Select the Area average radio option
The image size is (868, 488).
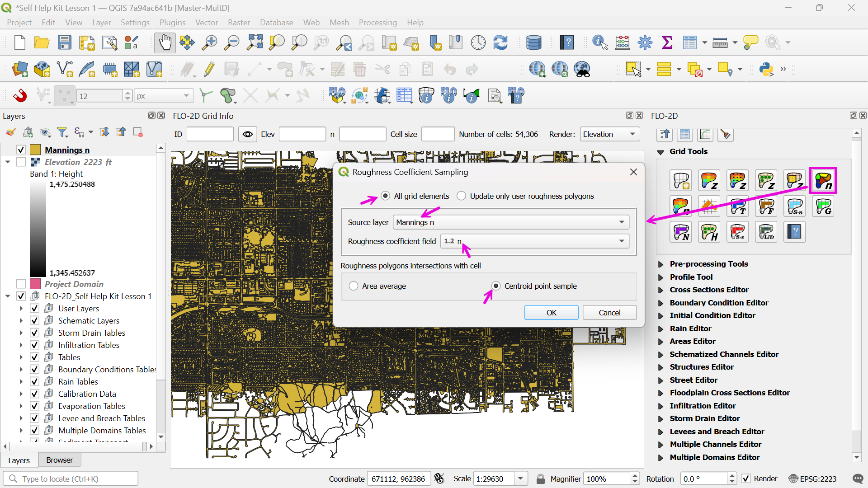pyautogui.click(x=354, y=286)
